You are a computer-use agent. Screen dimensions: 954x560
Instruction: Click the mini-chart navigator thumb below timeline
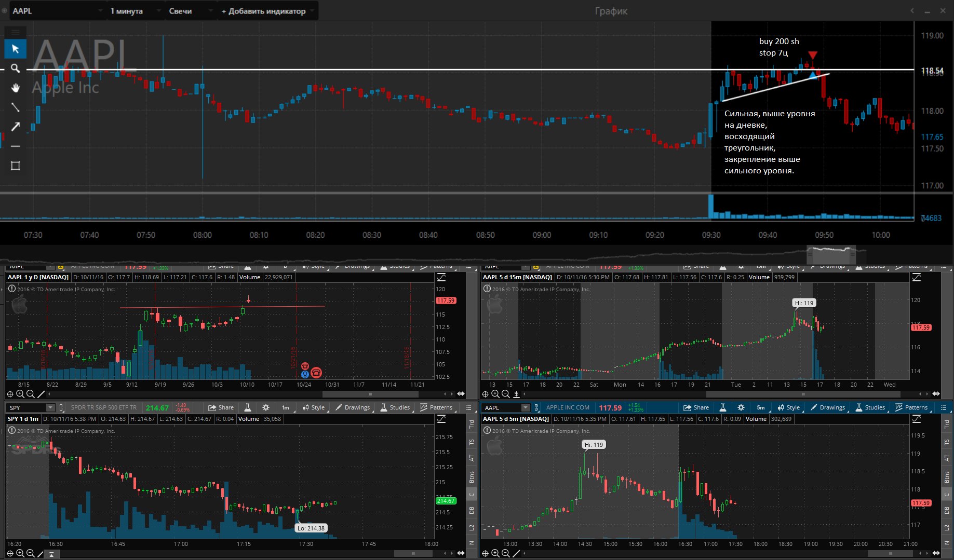coord(831,255)
